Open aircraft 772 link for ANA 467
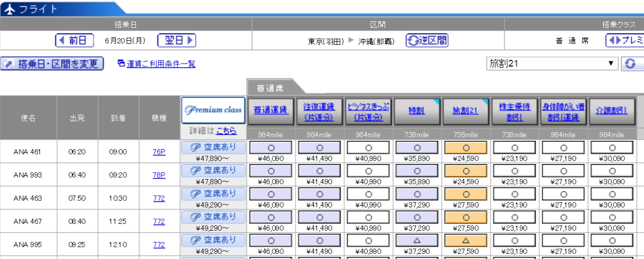Viewport: 644px width, 259px height. (159, 221)
